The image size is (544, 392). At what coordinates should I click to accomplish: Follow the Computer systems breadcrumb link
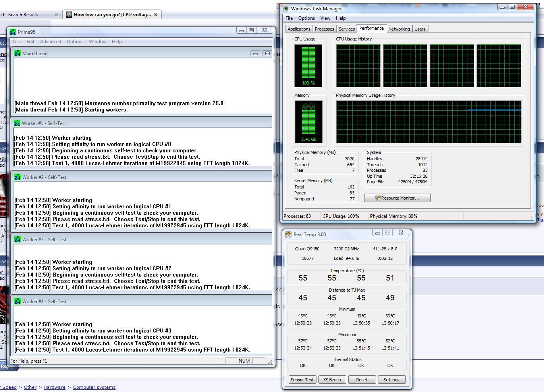click(94, 387)
